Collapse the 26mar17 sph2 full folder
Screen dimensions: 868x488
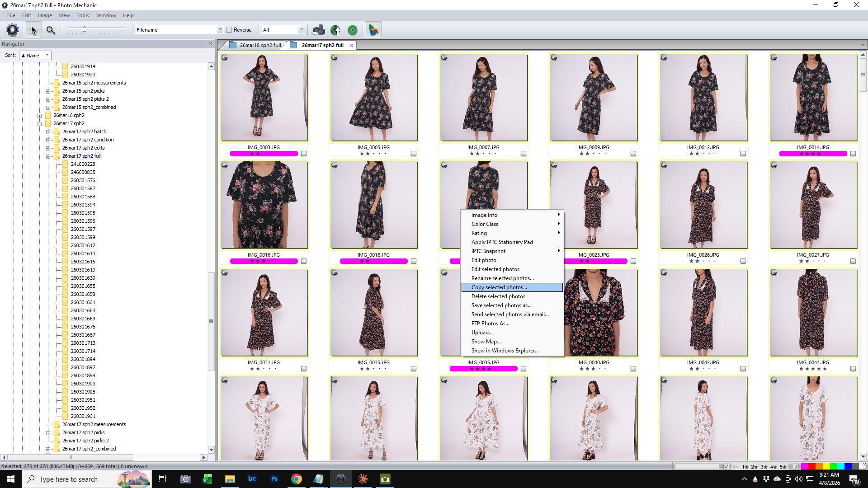pos(48,156)
